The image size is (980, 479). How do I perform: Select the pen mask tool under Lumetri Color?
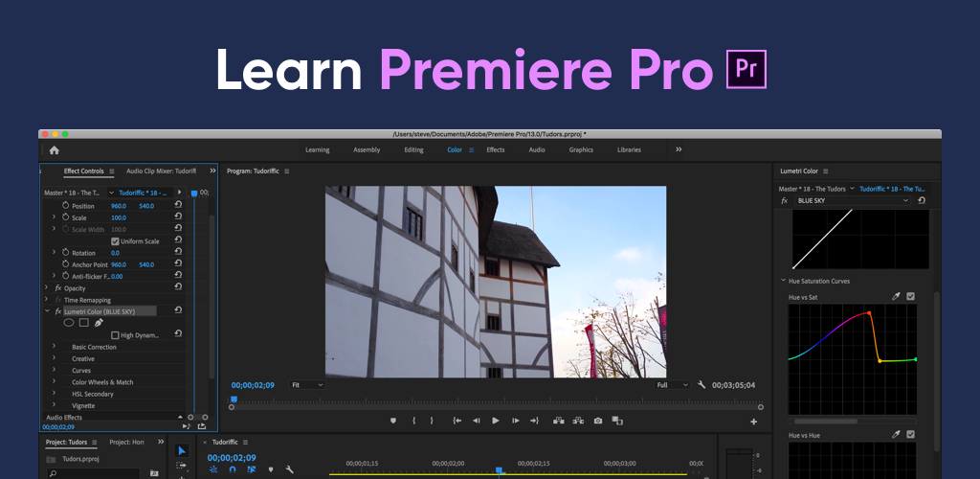(99, 323)
